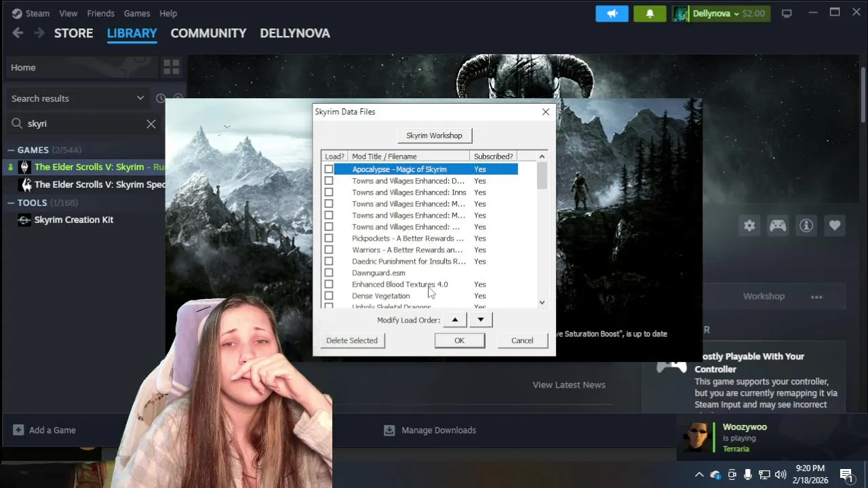Collapse the TOOLS category
Screen dimensions: 868x488
[x=11, y=203]
